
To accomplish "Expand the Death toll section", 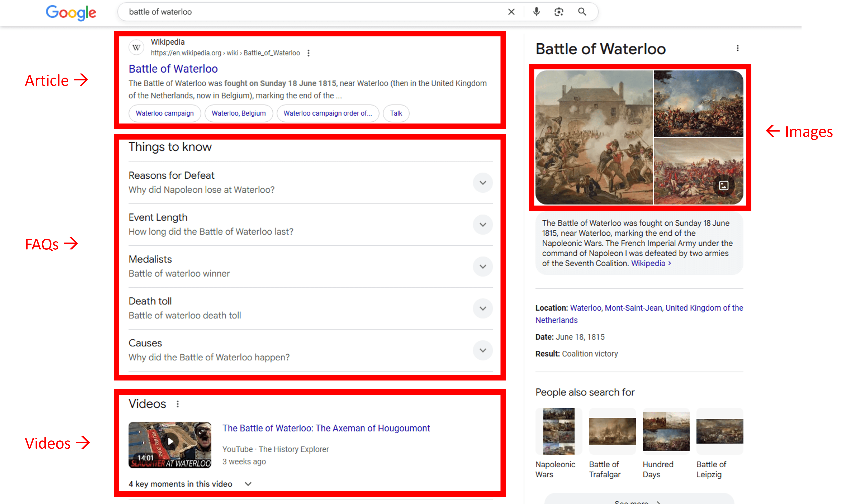I will click(482, 308).
